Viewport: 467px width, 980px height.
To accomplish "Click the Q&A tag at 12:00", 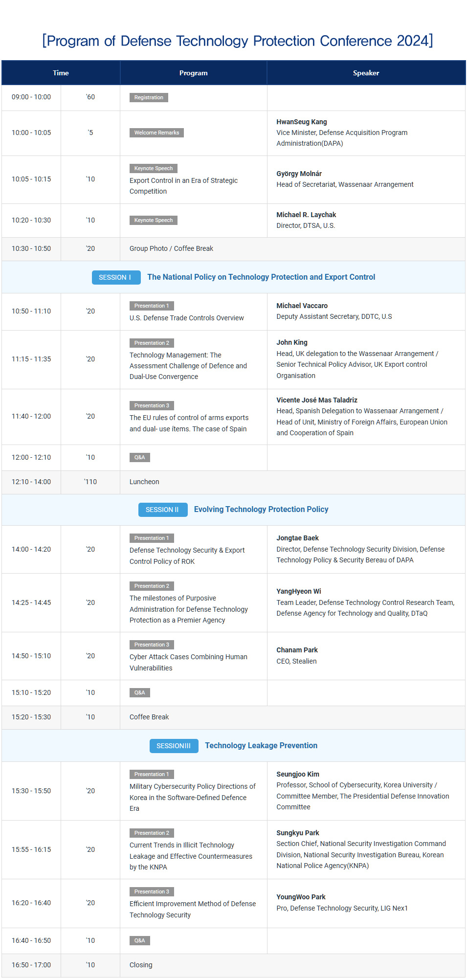I will [139, 457].
